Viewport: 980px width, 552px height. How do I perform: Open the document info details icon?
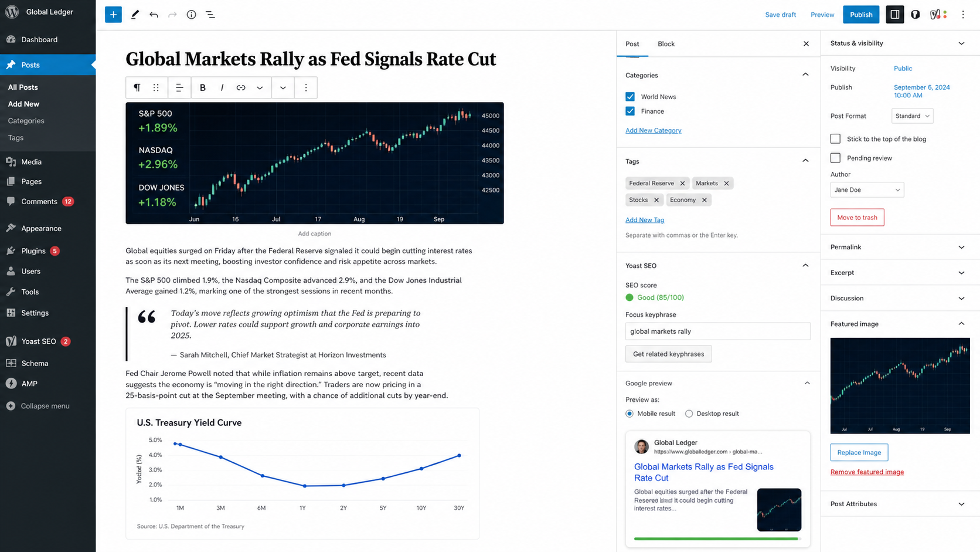tap(191, 15)
